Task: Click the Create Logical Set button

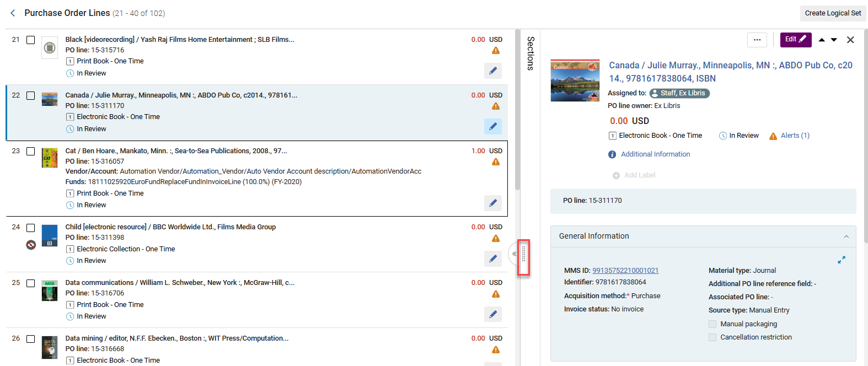Action: 833,13
